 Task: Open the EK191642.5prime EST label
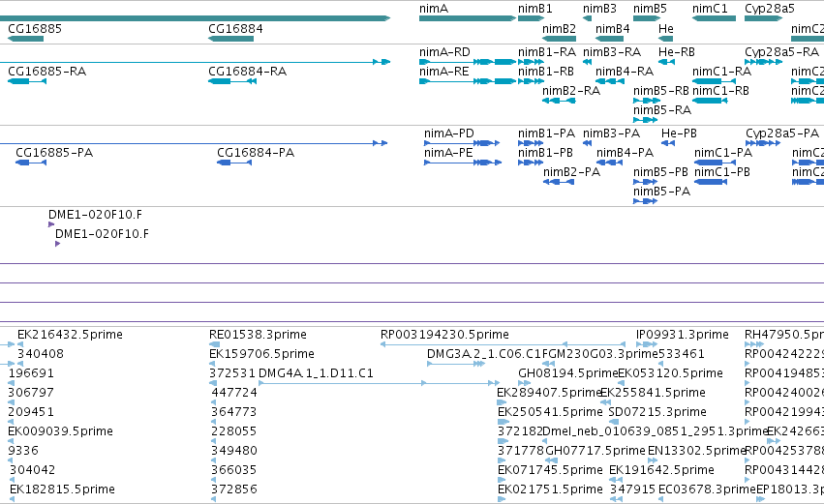[x=661, y=470]
